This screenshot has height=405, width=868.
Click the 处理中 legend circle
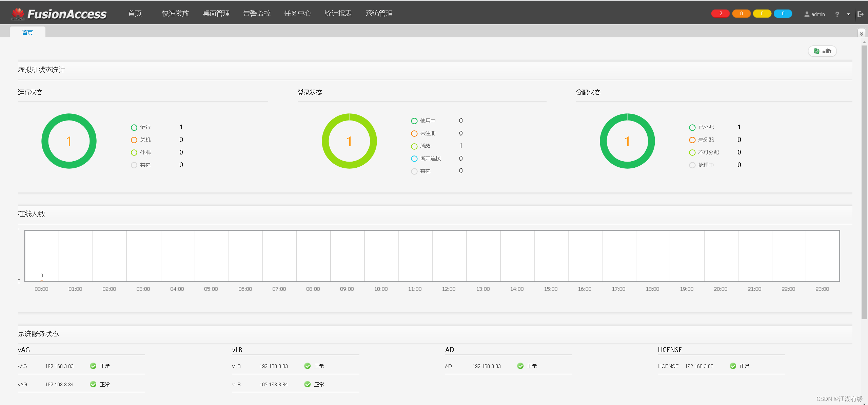coord(692,165)
